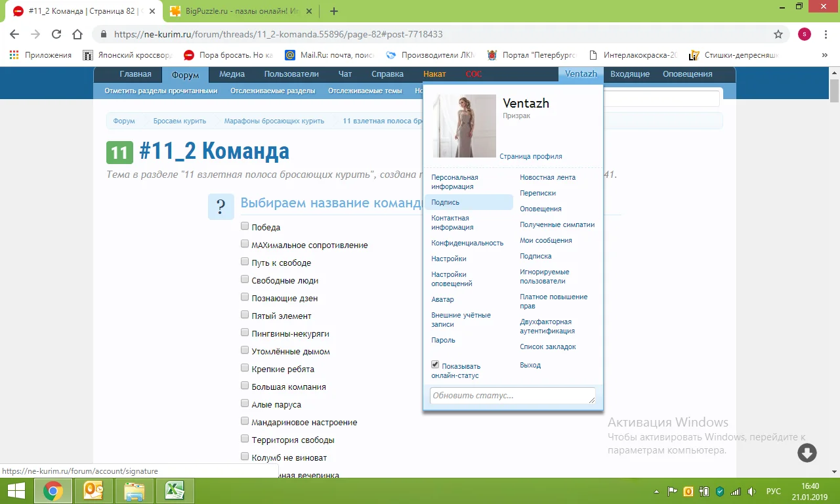Open Ventazh account dropdown in navbar
The height and width of the screenshot is (504, 840).
click(581, 74)
